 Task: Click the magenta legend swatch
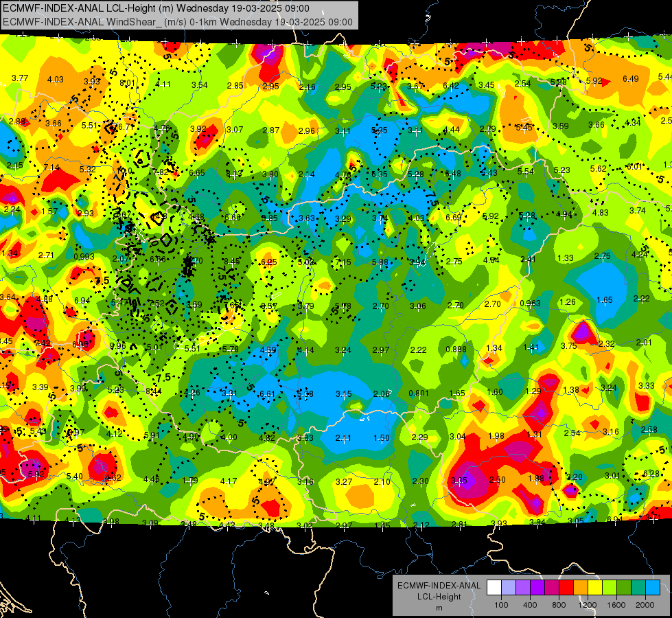point(552,588)
